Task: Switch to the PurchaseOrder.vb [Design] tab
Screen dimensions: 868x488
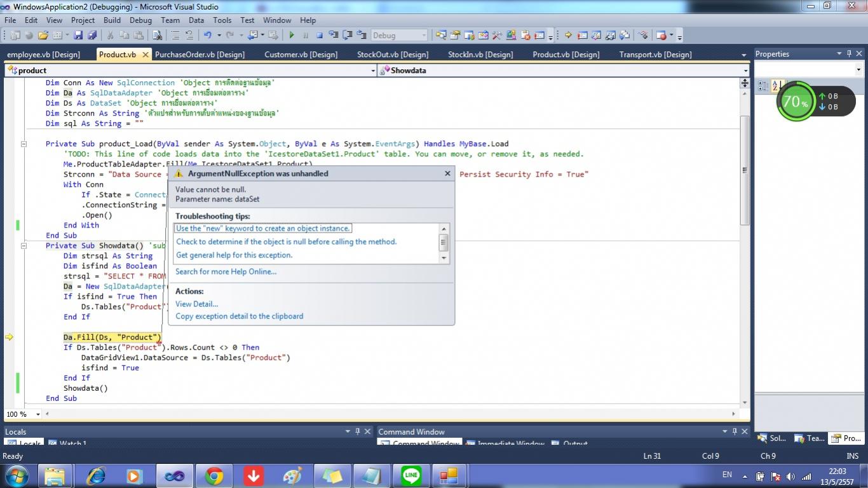Action: pos(200,55)
